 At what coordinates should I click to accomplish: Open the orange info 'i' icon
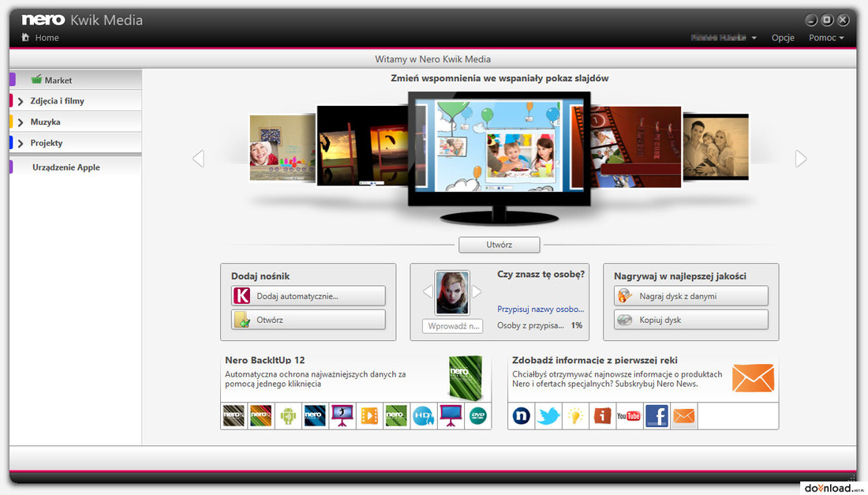[602, 415]
